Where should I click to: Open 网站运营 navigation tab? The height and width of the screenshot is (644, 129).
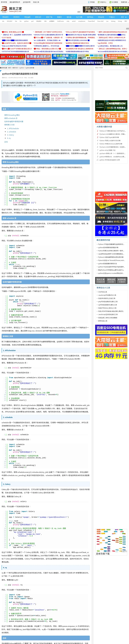(101, 17)
